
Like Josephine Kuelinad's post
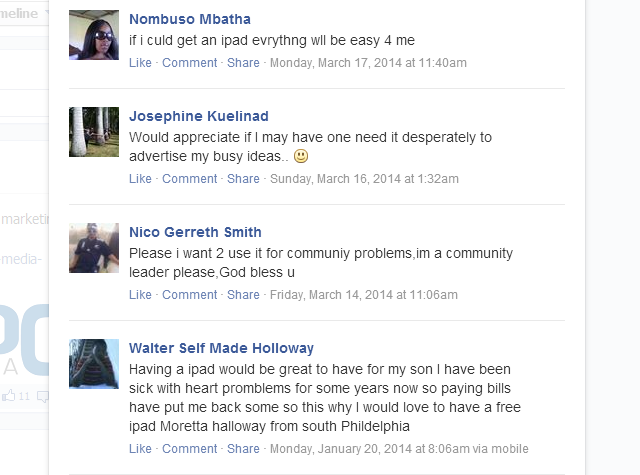pyautogui.click(x=140, y=179)
